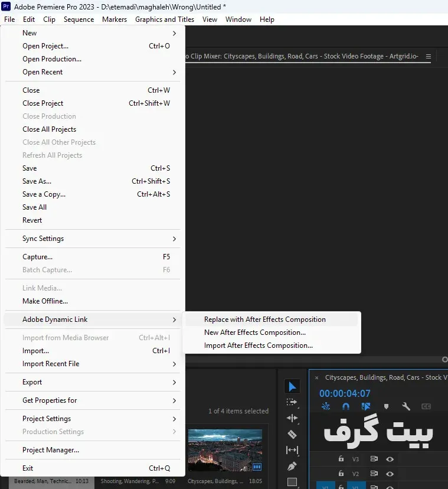
Task: Open Timeline Display Settings wrench
Action: click(406, 406)
